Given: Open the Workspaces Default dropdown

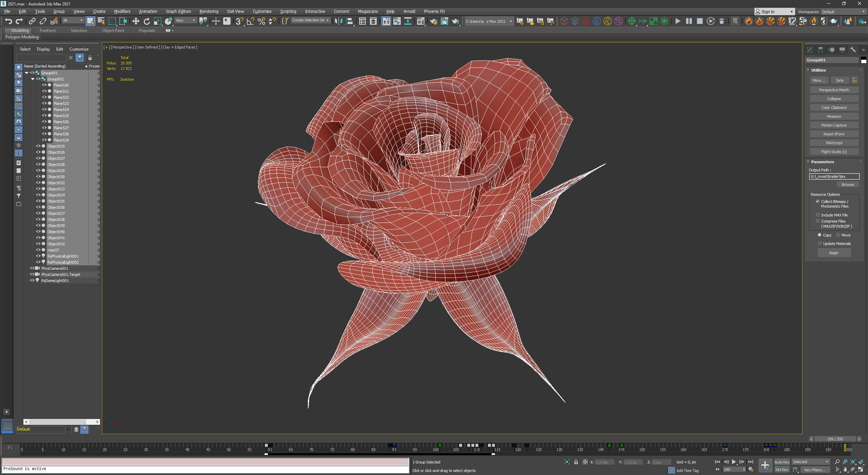Looking at the screenshot, I should pyautogui.click(x=843, y=12).
